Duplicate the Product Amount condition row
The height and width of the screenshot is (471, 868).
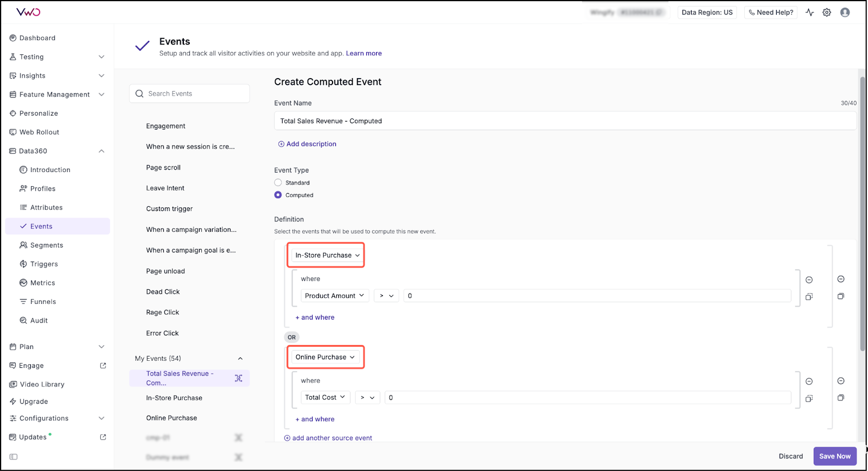[x=809, y=297]
